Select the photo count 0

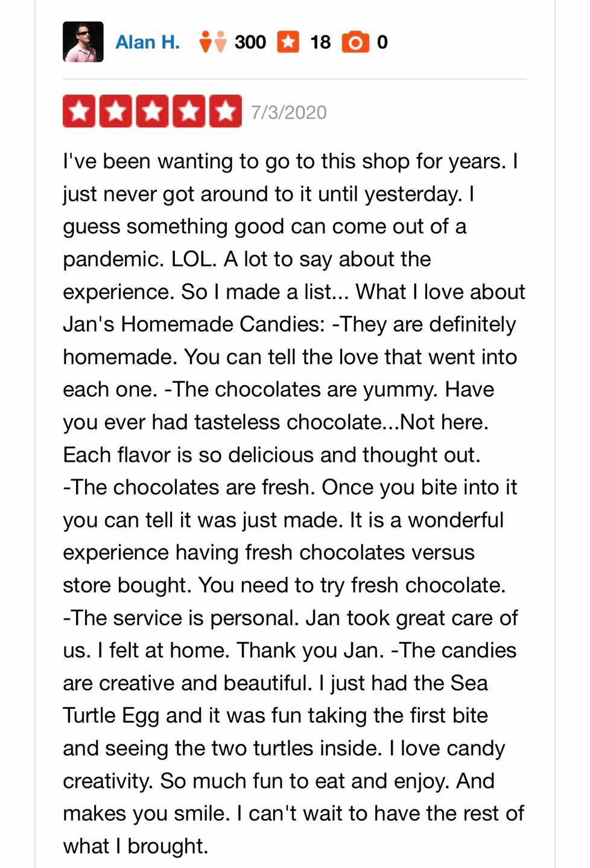(382, 42)
